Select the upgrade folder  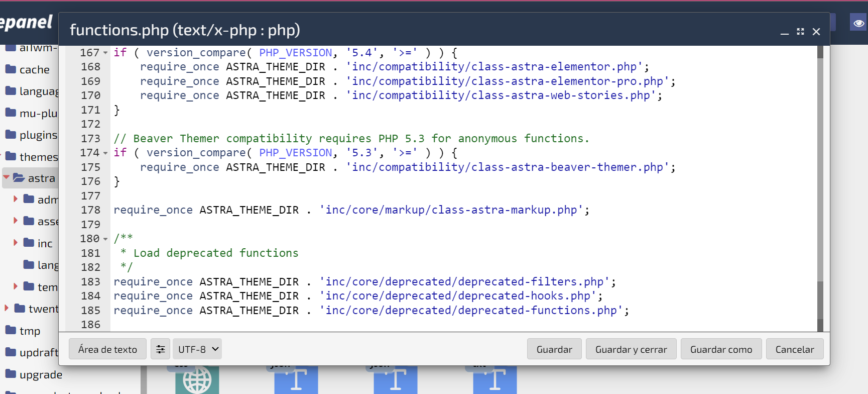[41, 375]
